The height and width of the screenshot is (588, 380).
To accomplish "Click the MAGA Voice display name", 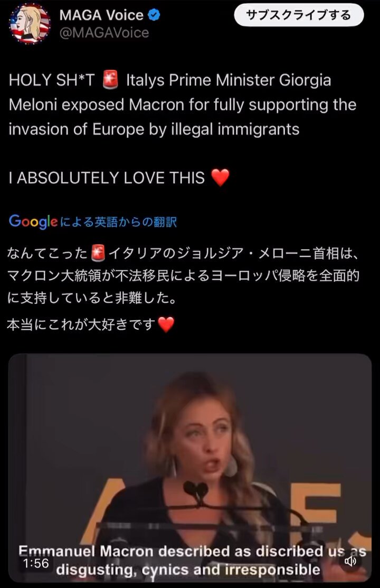I will pos(101,15).
